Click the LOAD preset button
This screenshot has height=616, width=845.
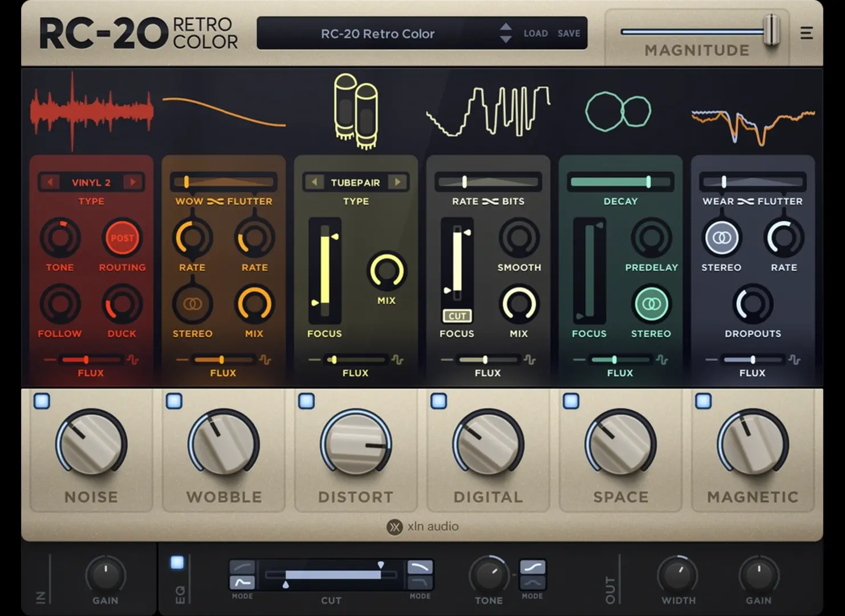535,34
